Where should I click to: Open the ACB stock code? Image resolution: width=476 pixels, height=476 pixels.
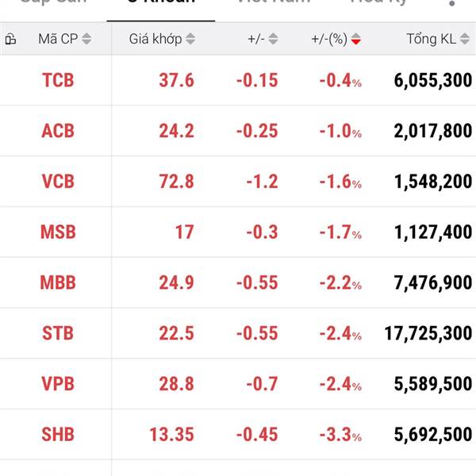(58, 131)
